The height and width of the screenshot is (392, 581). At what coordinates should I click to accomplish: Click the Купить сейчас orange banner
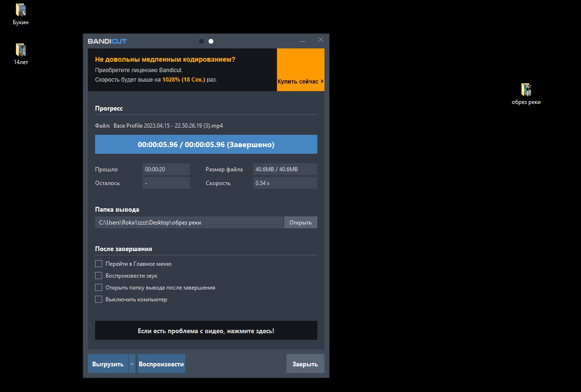coord(300,70)
